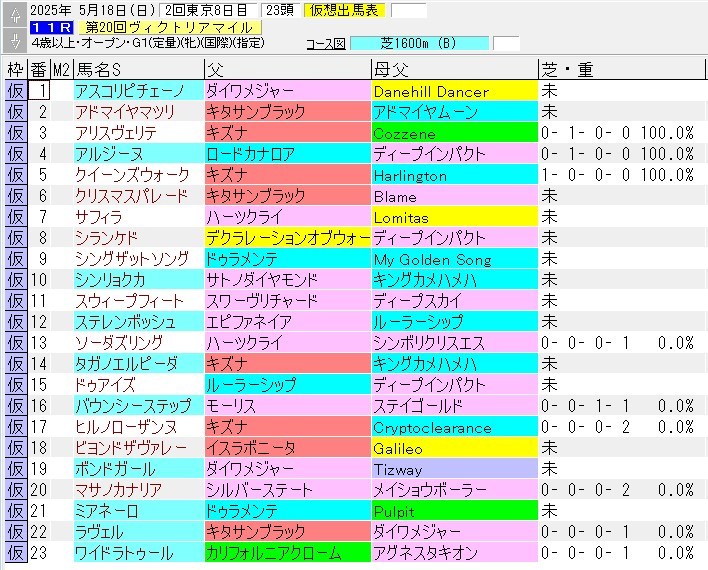Click the empty field after 芝1600m (B)

click(506, 43)
